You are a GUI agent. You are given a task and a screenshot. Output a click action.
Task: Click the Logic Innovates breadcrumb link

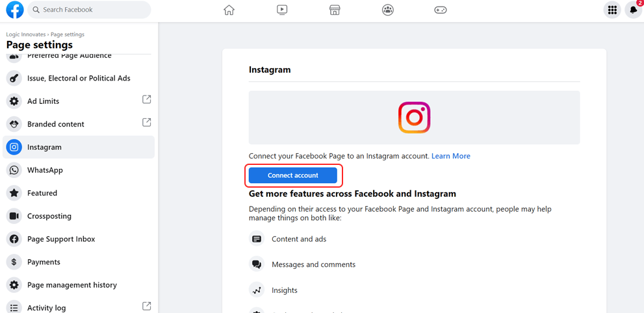pyautogui.click(x=26, y=34)
